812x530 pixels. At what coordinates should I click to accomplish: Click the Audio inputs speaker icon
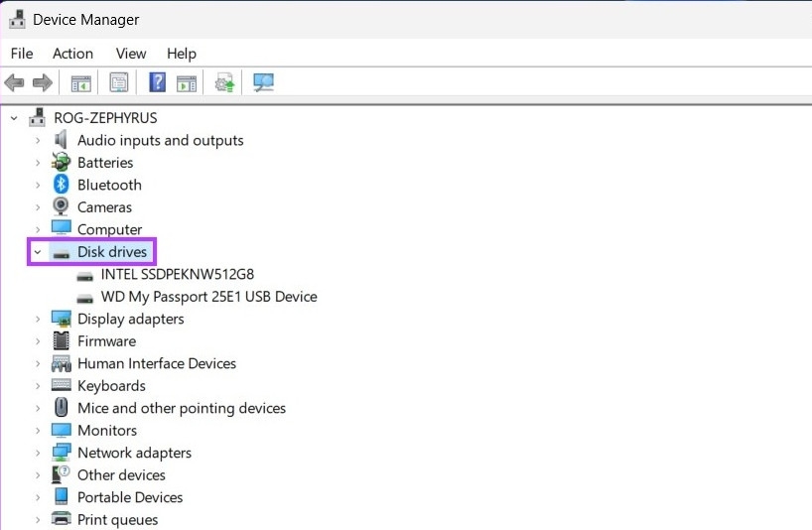point(62,140)
